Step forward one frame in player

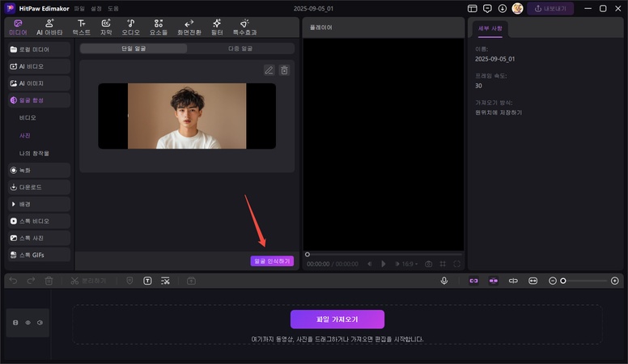pyautogui.click(x=397, y=264)
